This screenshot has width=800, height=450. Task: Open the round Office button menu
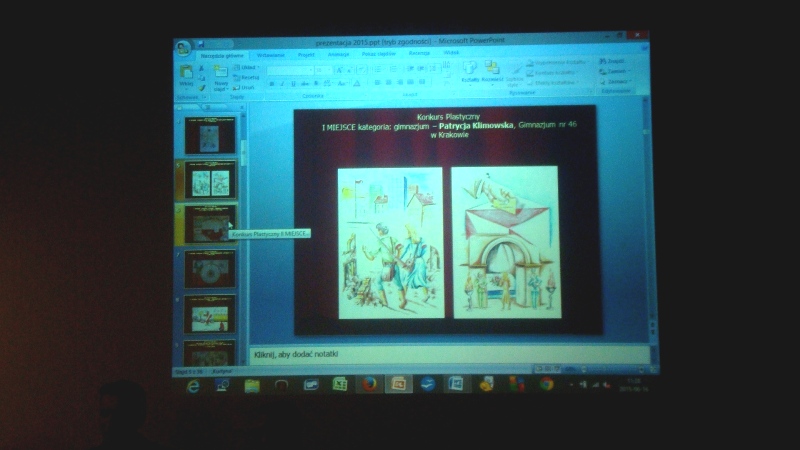[x=183, y=48]
